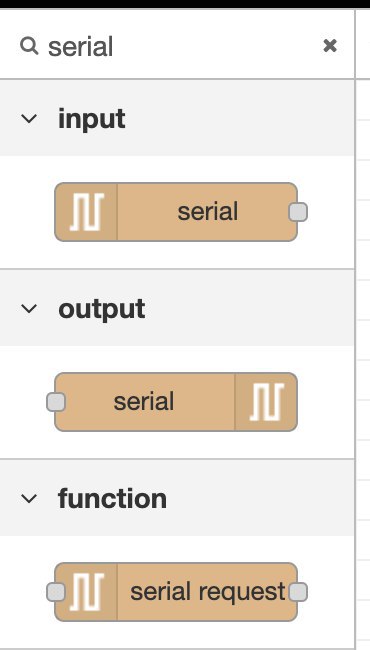Select the serial output node label
This screenshot has height=650, width=370.
tap(144, 402)
